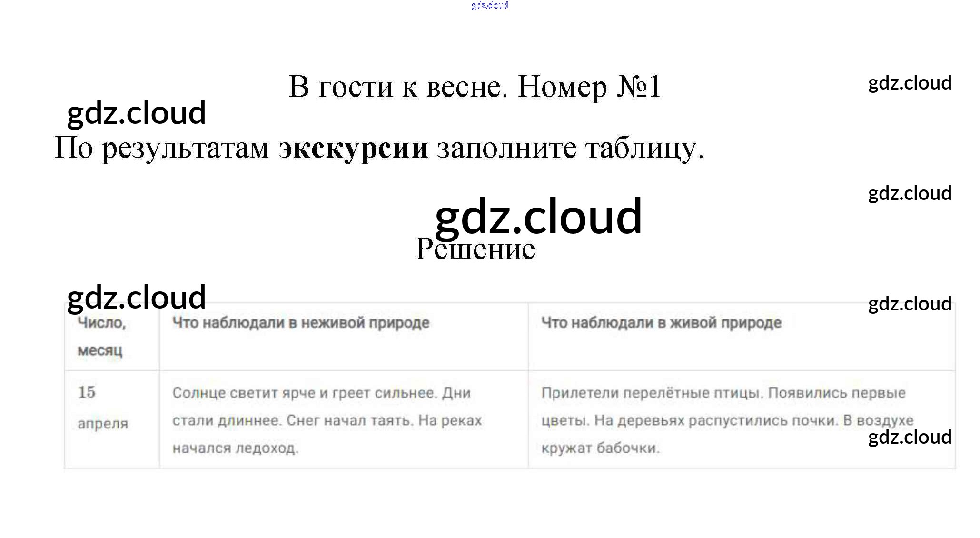The image size is (980, 538).
Task: Click 'Что наблюдали в неживой природе' header
Action: (300, 323)
